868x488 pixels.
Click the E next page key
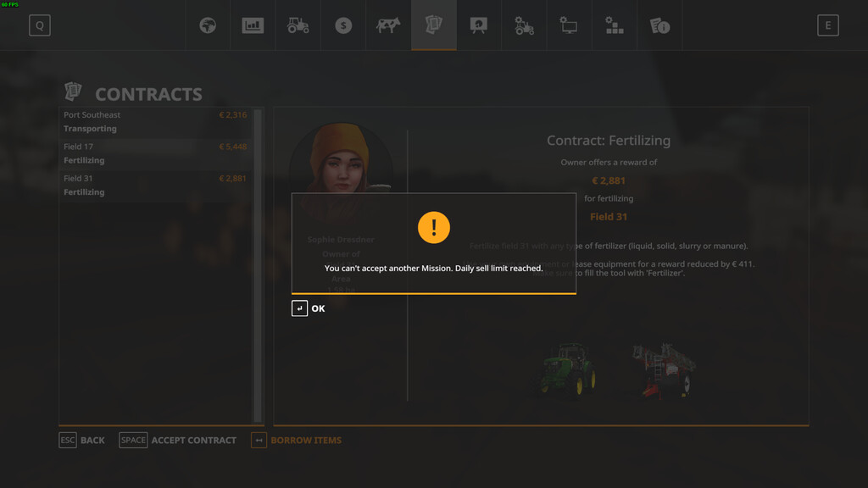(x=827, y=25)
